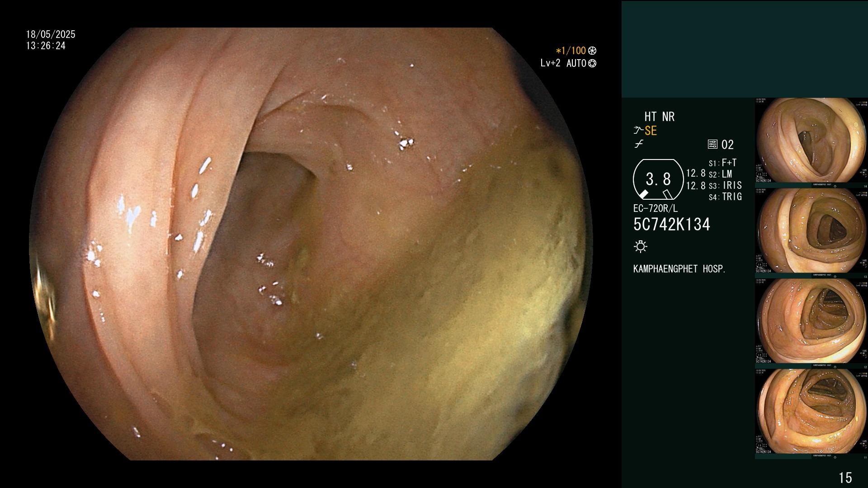Viewport: 868px width, 488px height.
Task: Click the image count icon beside 02
Action: (x=712, y=145)
